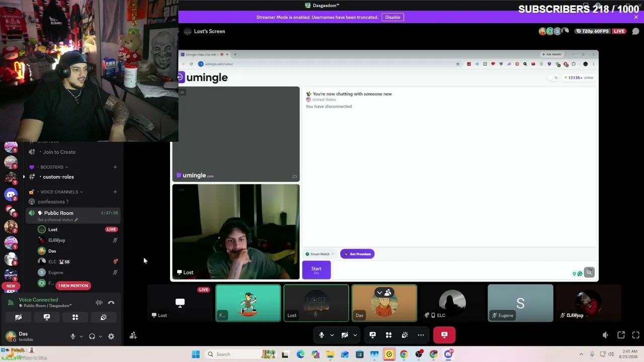This screenshot has height=362, width=644.
Task: Click the Umingle Start button
Action: tap(316, 270)
